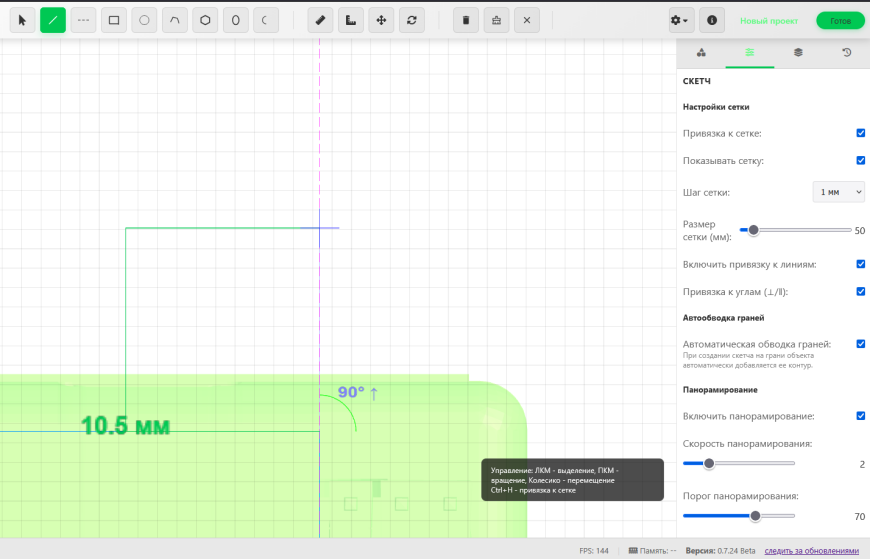The height and width of the screenshot is (559, 870).
Task: Click the trash delete icon
Action: point(466,20)
